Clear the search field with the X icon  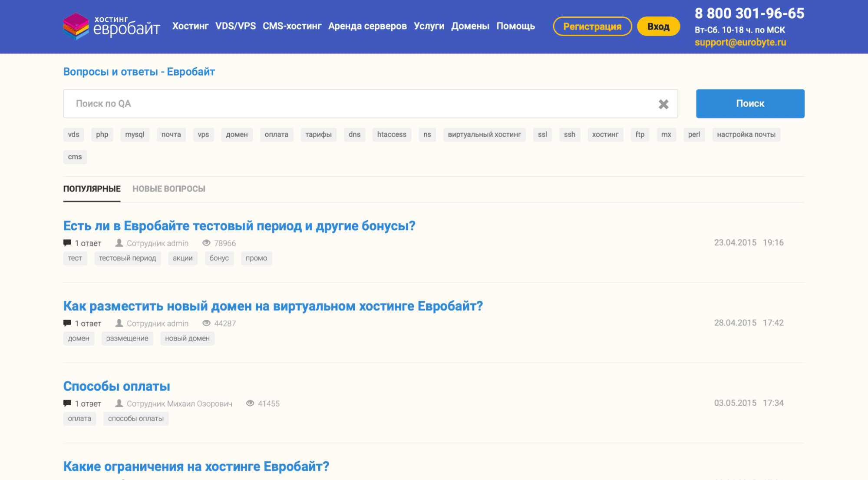tap(663, 104)
